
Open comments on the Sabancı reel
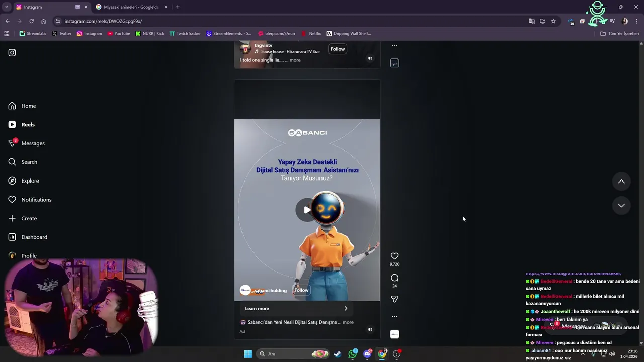coord(394,278)
